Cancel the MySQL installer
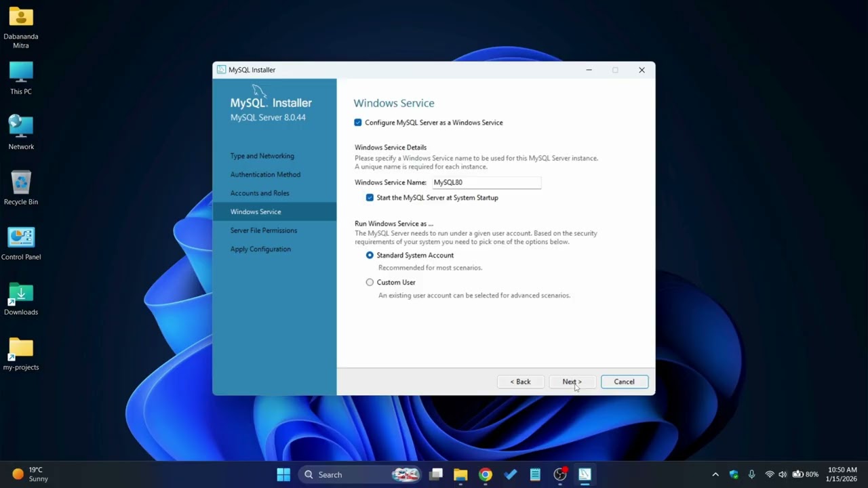Viewport: 868px width, 488px height. [x=624, y=382]
